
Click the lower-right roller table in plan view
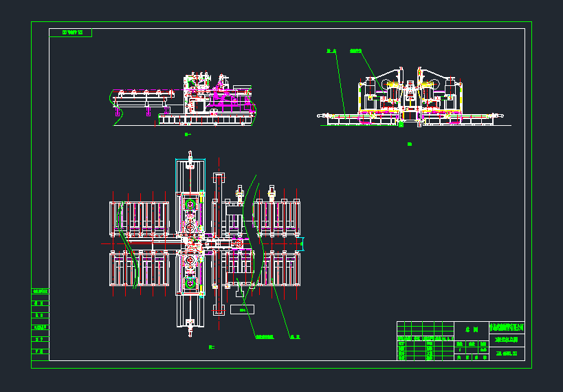coord(278,268)
